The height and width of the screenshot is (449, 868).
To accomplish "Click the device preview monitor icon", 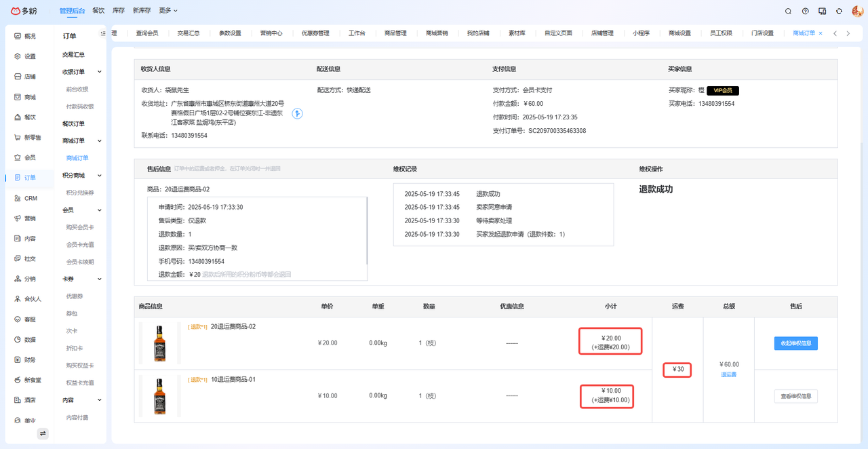I will 822,11.
